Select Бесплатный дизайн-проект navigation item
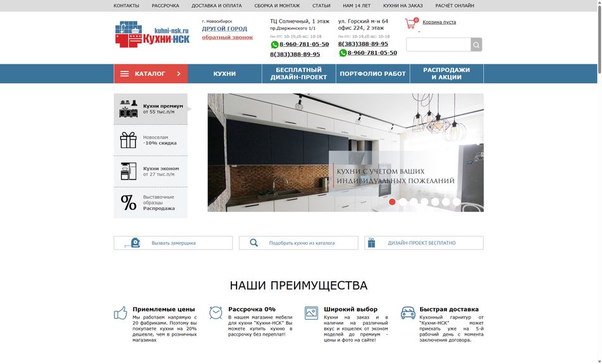The image size is (602, 364). pyautogui.click(x=298, y=74)
